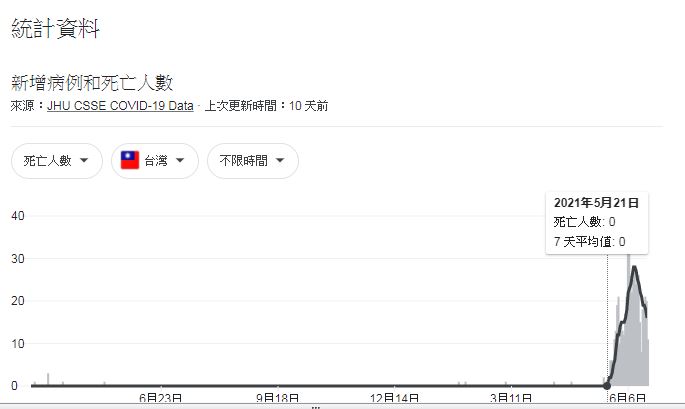Click the Taiwan flag icon
This screenshot has height=409, width=685.
tap(130, 160)
